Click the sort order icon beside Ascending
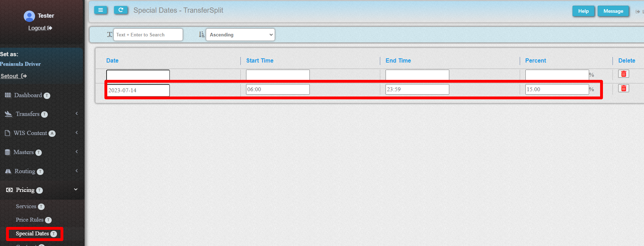Screen dimensions: 644x246 tap(201, 35)
